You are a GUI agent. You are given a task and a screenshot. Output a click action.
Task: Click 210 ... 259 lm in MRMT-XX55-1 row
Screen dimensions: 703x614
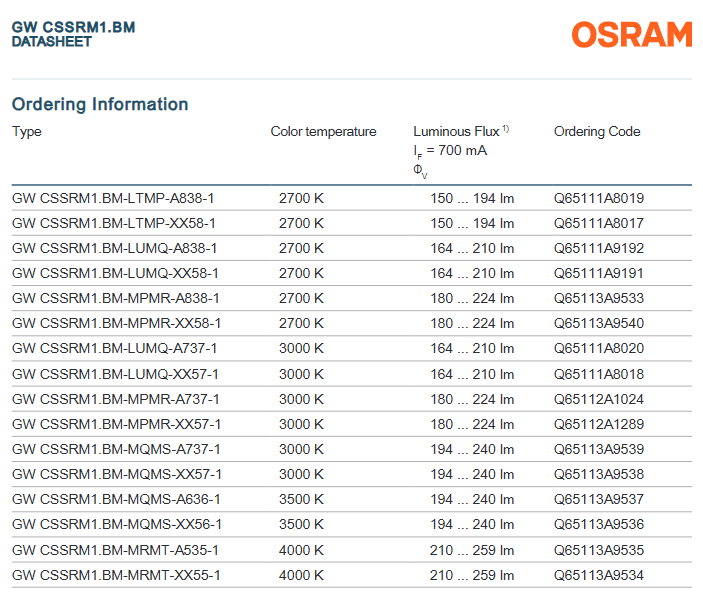[x=472, y=575]
